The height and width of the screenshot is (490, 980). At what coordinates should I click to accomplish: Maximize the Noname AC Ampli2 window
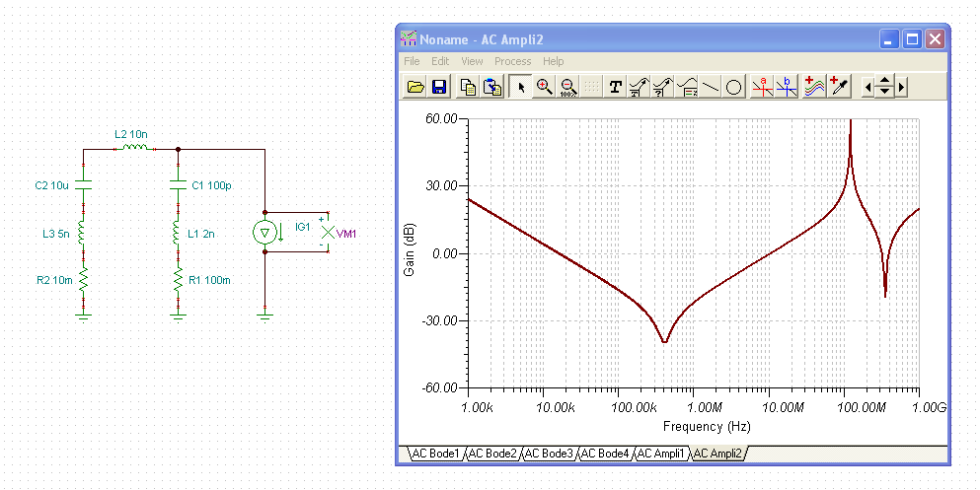pos(912,39)
